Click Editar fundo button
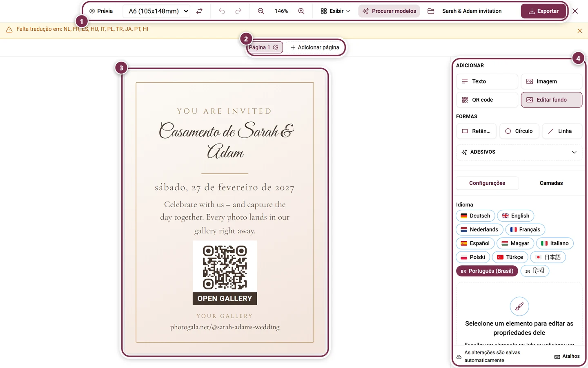This screenshot has width=588, height=368. click(551, 100)
